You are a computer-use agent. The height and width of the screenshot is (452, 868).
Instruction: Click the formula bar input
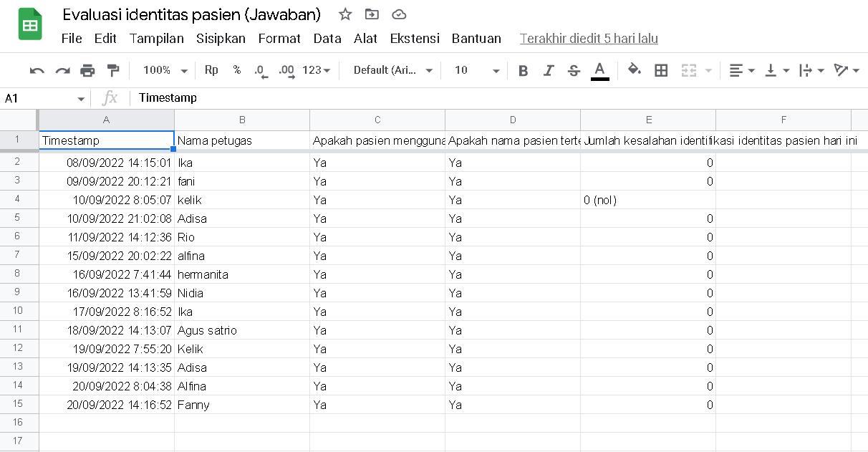point(498,98)
